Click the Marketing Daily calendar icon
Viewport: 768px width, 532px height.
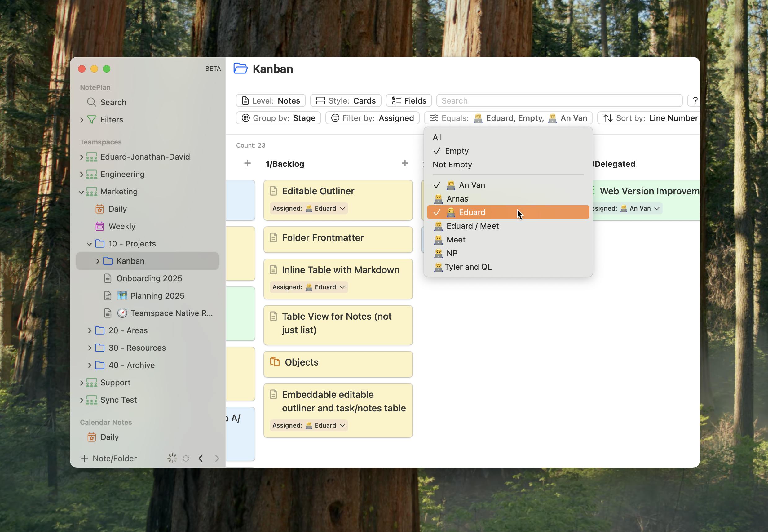(99, 209)
